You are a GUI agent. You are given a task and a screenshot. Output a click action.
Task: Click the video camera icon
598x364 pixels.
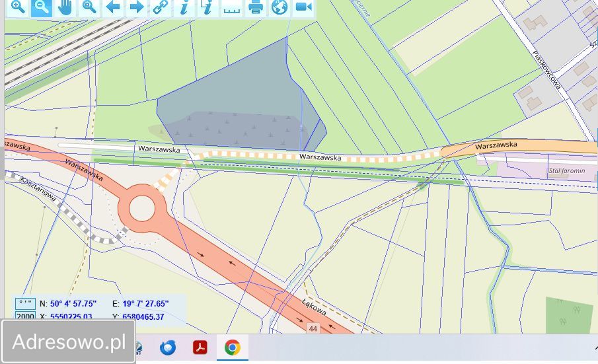303,7
